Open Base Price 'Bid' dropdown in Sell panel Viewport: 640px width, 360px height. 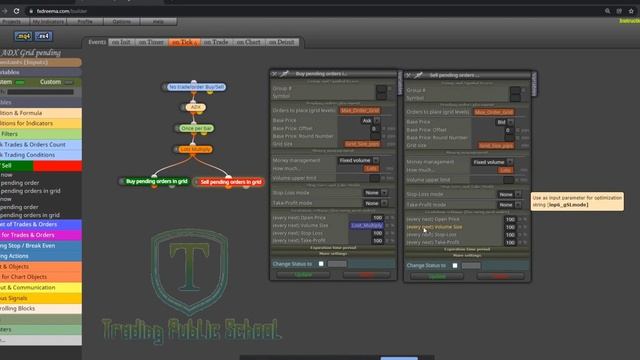pos(504,122)
